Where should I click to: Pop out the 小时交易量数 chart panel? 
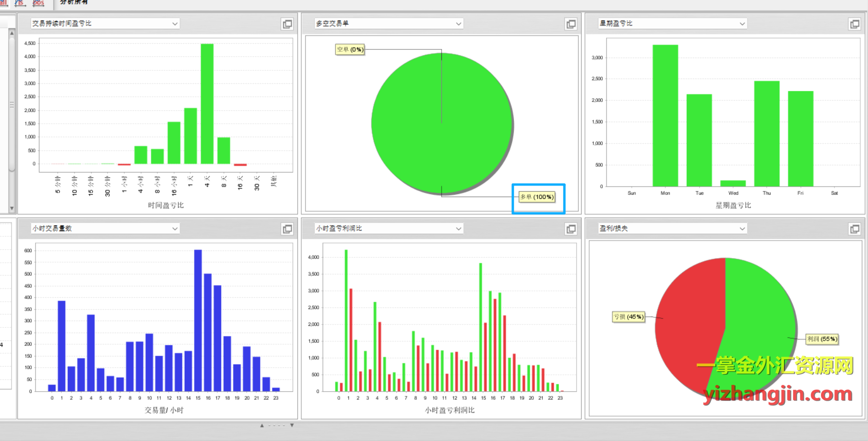pyautogui.click(x=287, y=229)
